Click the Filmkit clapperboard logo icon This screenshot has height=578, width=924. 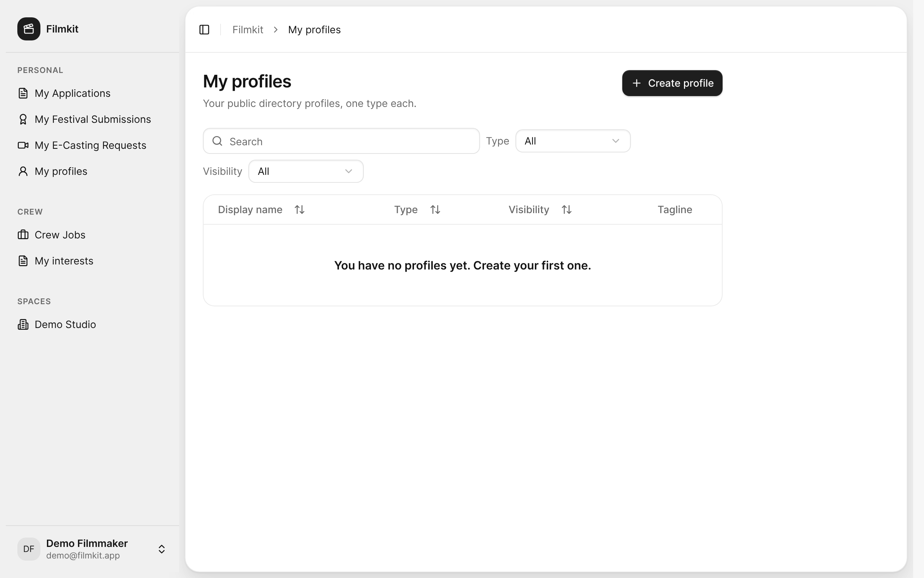pyautogui.click(x=29, y=29)
